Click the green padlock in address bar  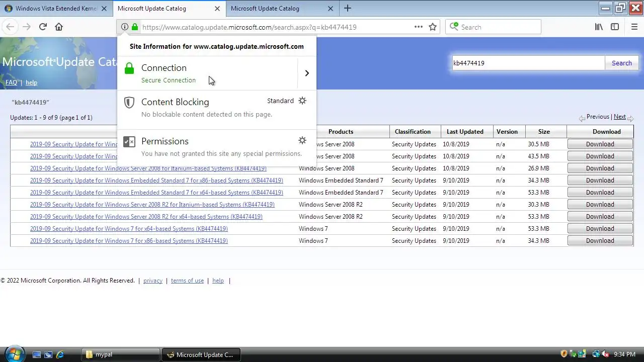tap(135, 27)
